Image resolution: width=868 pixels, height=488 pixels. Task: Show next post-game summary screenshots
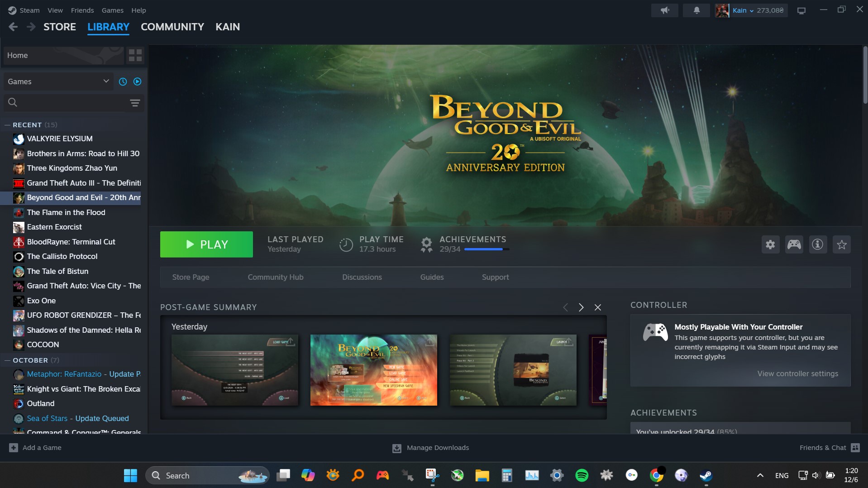(x=581, y=307)
